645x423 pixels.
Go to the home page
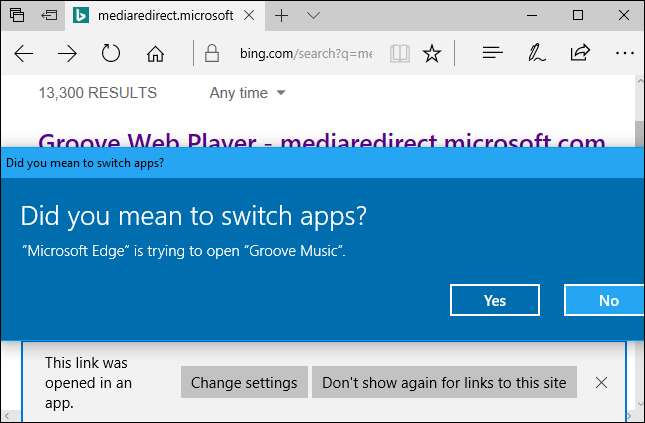click(155, 53)
